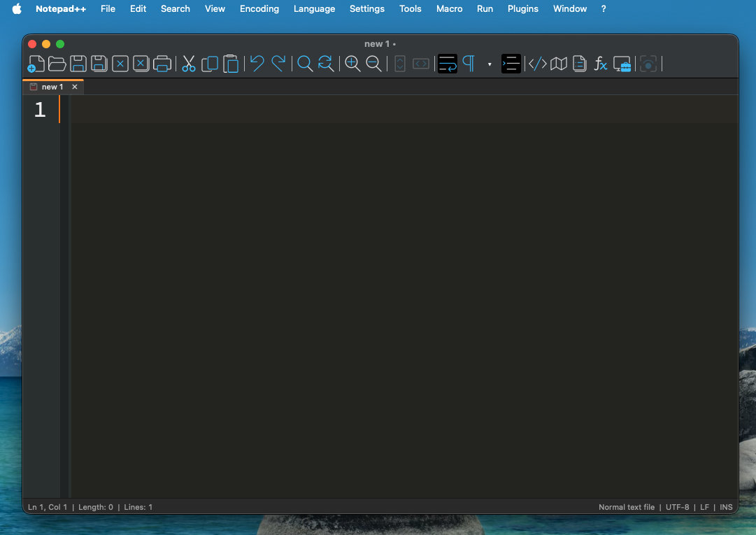Place cursor in the text editor area
Image resolution: width=756 pixels, height=535 pixels.
click(404, 297)
